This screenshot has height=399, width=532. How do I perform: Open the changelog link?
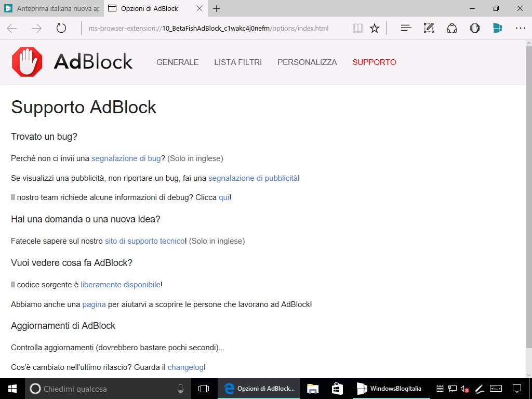(185, 367)
